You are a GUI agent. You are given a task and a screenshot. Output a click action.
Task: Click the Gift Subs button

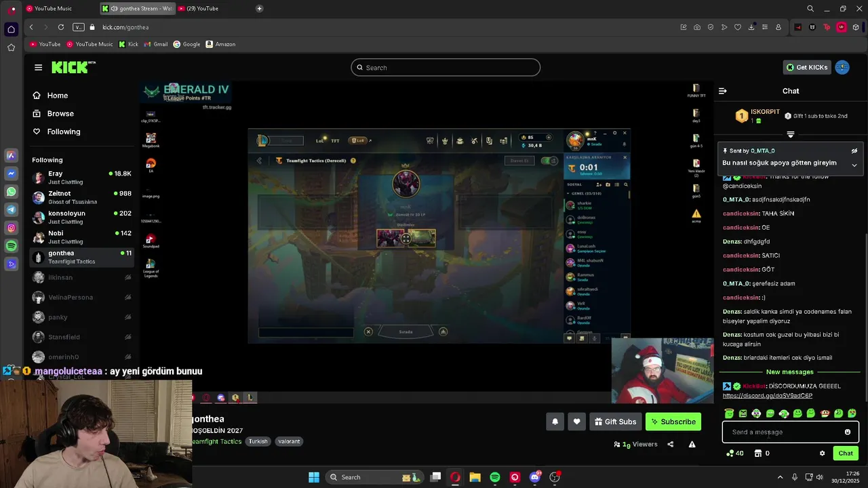[616, 422]
